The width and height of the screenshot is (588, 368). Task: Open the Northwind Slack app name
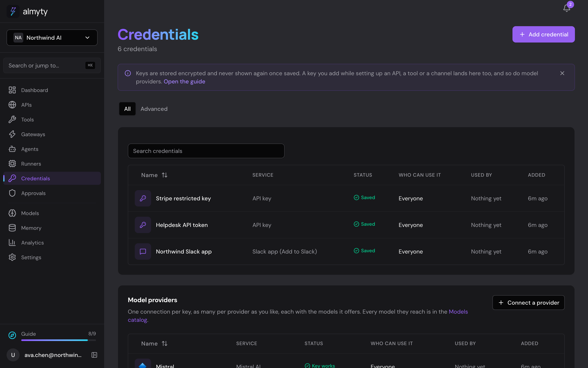(x=184, y=251)
